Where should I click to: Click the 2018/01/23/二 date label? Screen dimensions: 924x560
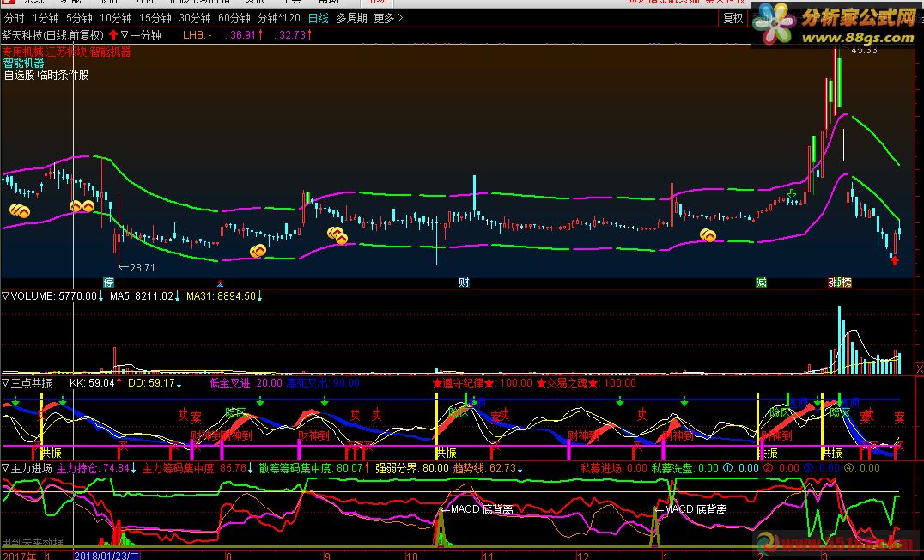[106, 556]
